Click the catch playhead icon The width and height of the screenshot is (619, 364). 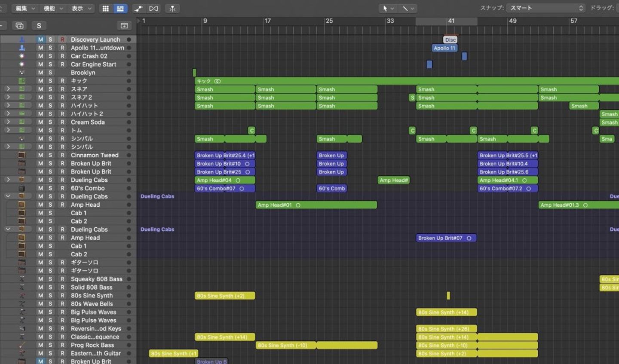point(172,9)
